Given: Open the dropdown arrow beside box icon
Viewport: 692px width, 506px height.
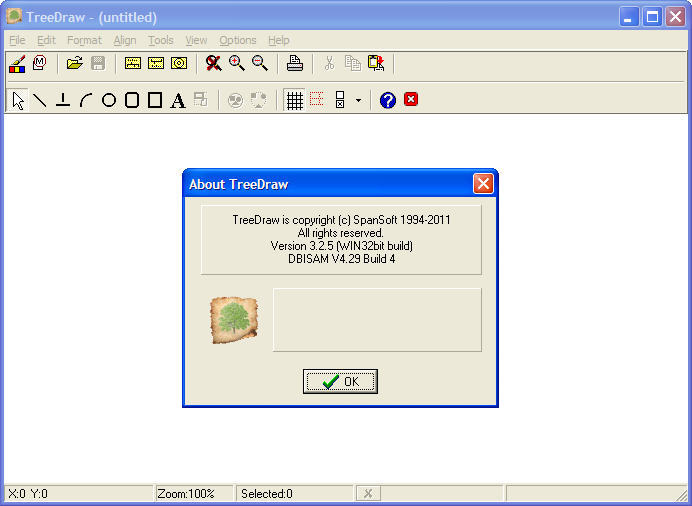Looking at the screenshot, I should (x=358, y=101).
